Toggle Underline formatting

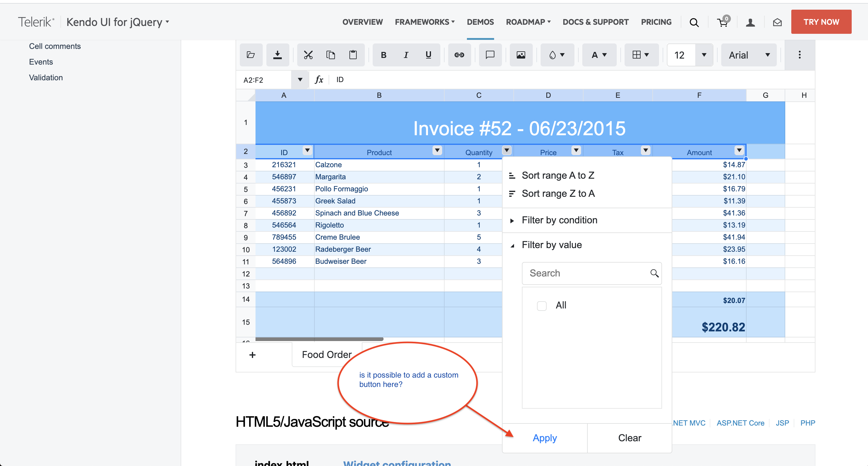tap(428, 55)
